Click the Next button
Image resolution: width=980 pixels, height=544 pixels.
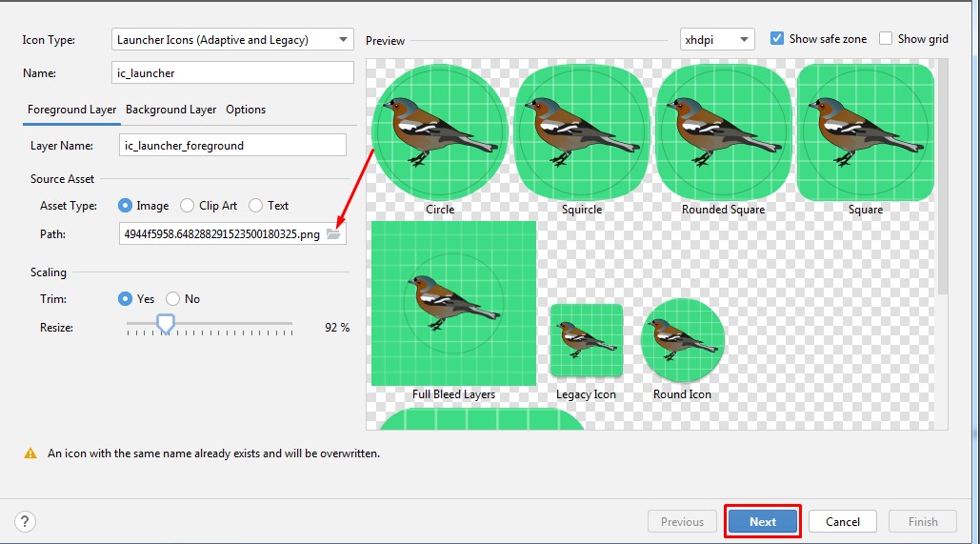point(763,521)
